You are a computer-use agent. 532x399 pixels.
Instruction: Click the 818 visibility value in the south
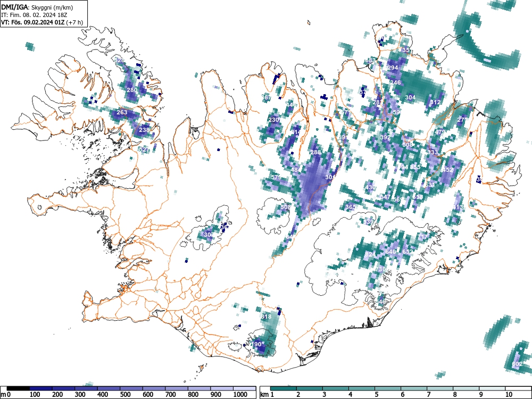click(x=266, y=317)
